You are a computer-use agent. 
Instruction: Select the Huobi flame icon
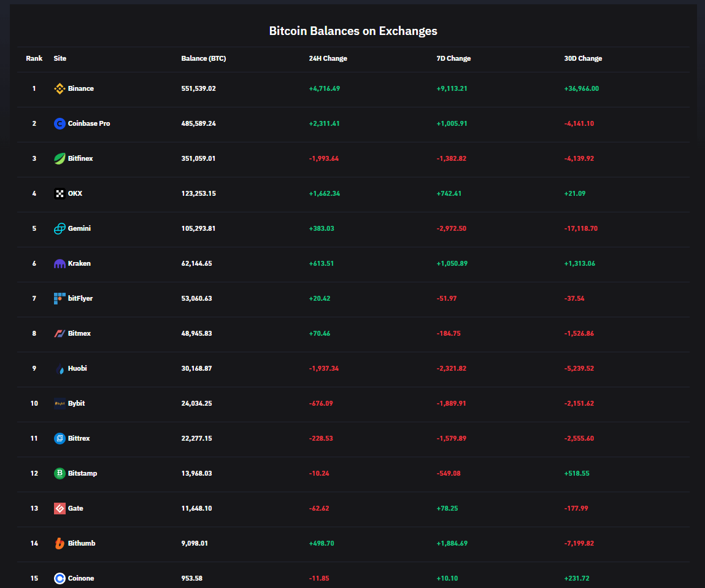pos(59,368)
